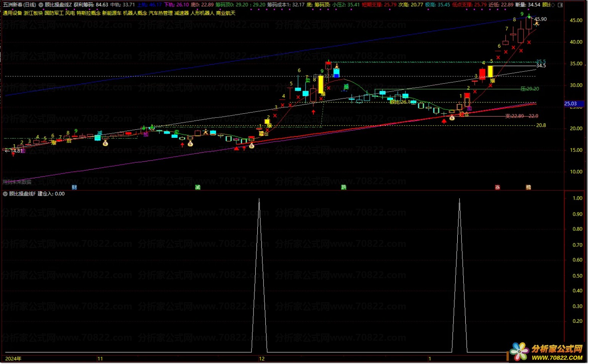Click 极高: 35.45 value
This screenshot has width=589, height=364.
click(437, 5)
